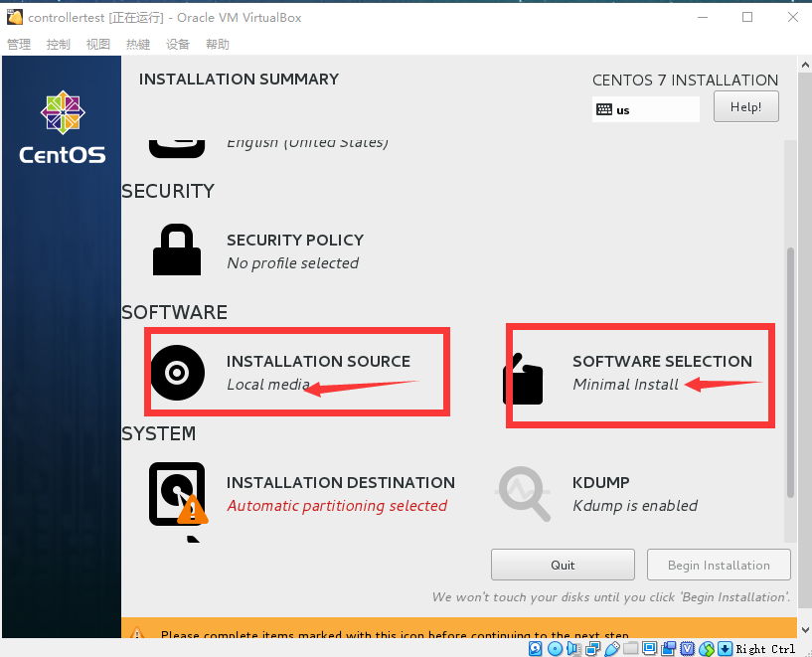Image resolution: width=812 pixels, height=657 pixels.
Task: Open Kdump magnifier icon
Action: pyautogui.click(x=523, y=493)
